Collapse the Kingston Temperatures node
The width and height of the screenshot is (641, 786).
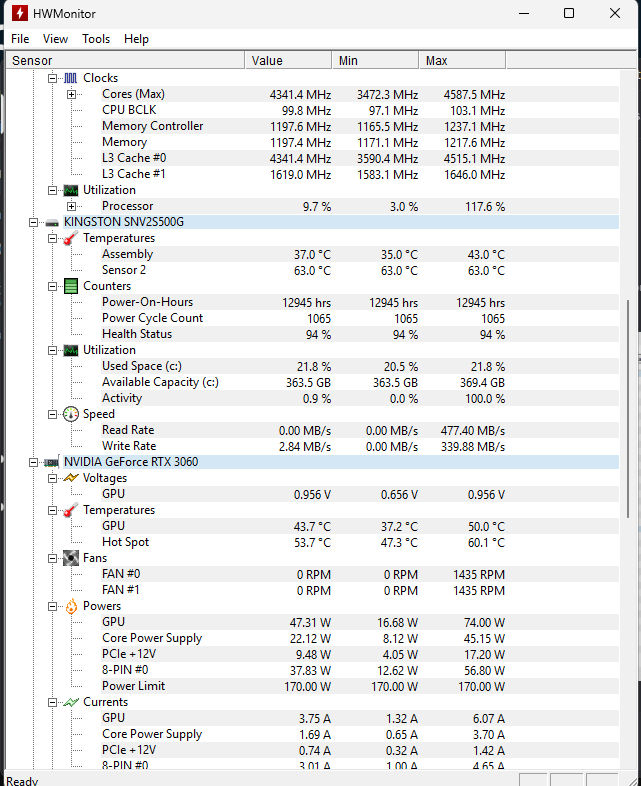coord(52,238)
